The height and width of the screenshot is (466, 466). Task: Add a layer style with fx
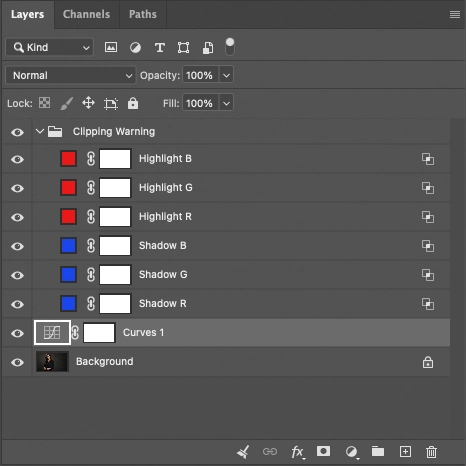[x=297, y=452]
